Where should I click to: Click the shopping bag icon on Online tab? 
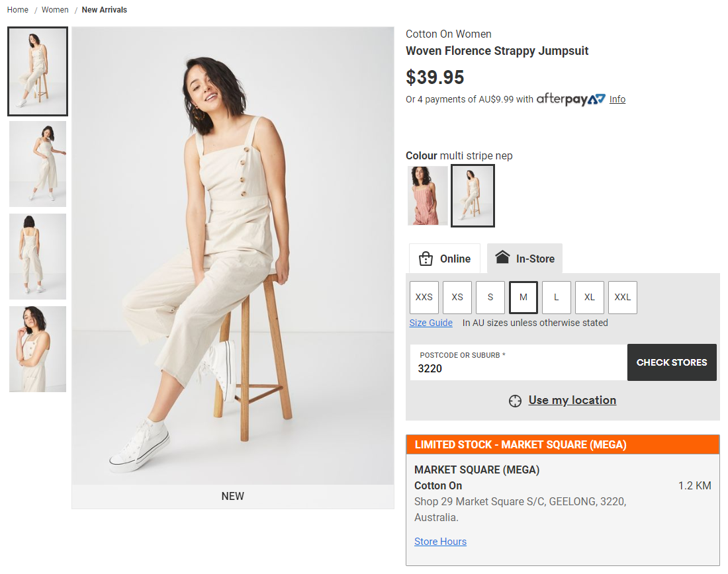coord(426,259)
